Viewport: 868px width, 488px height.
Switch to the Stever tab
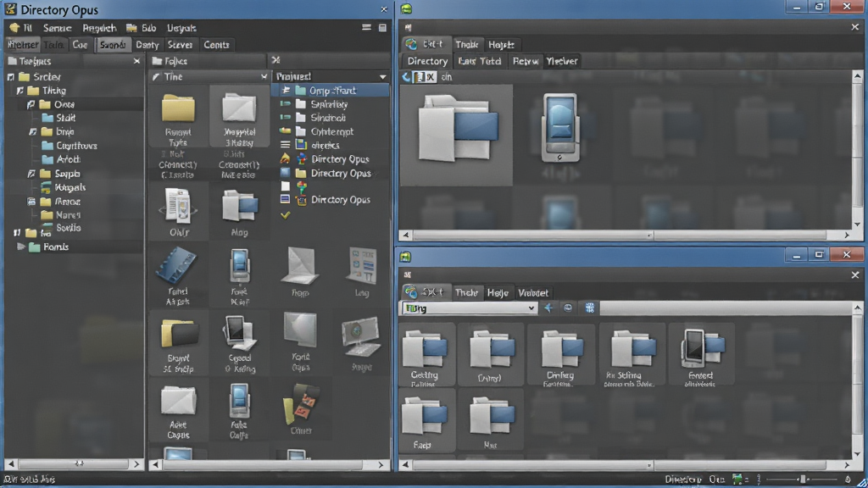[x=180, y=45]
